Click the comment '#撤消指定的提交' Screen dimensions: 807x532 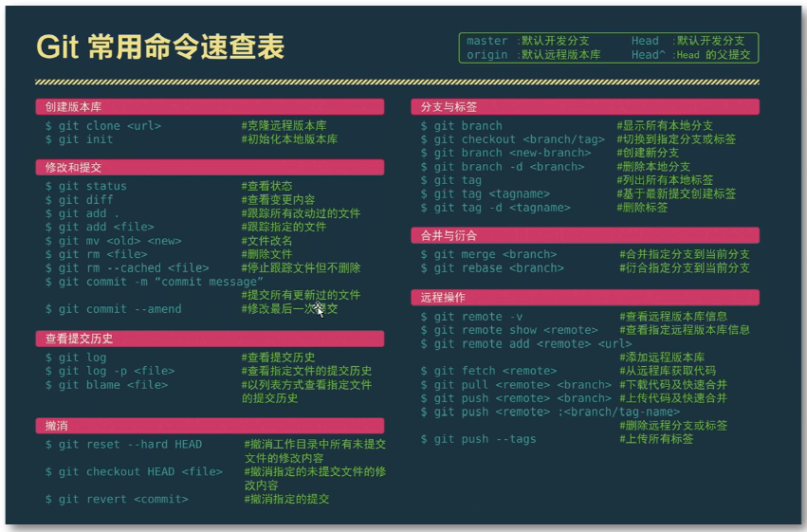(x=286, y=499)
